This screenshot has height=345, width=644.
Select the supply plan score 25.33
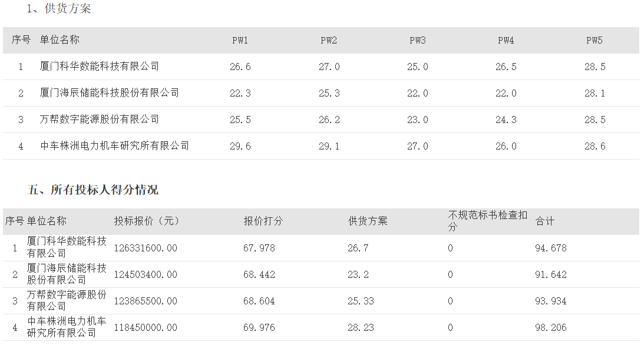click(361, 301)
